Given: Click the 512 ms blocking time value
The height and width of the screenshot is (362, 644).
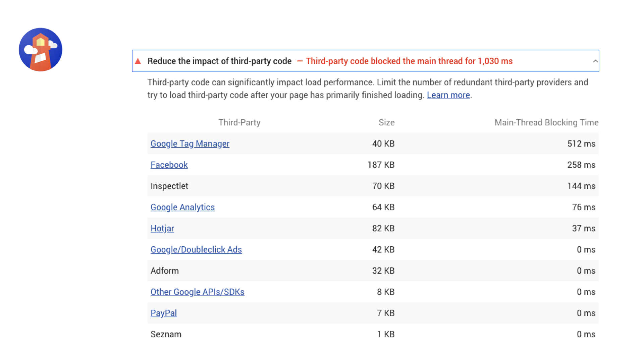Looking at the screenshot, I should point(581,144).
